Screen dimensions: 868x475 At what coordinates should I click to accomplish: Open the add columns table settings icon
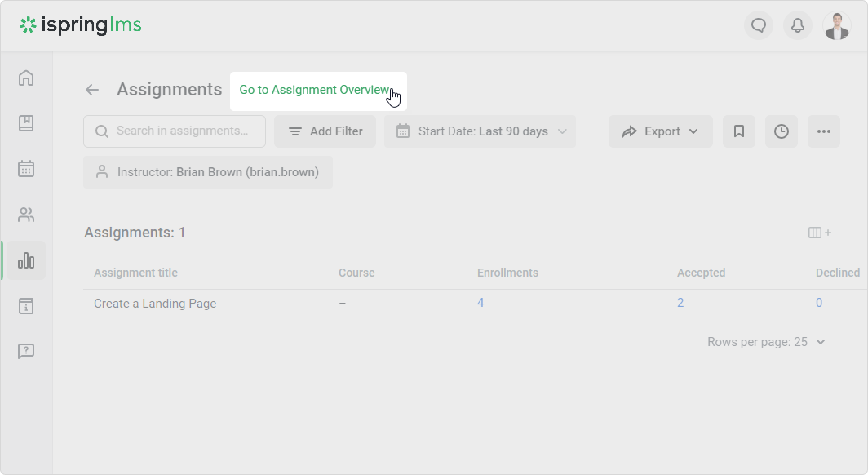click(819, 233)
